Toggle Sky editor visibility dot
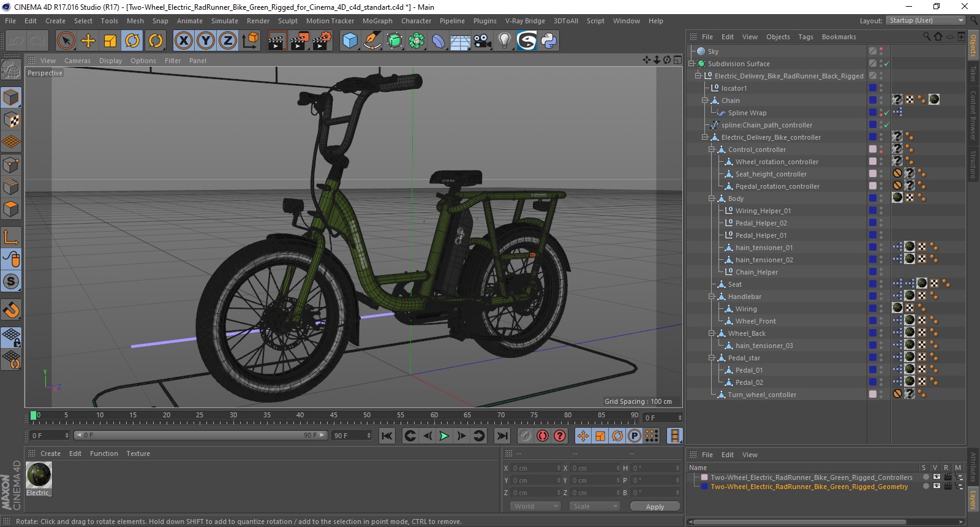The image size is (980, 527). 881,49
